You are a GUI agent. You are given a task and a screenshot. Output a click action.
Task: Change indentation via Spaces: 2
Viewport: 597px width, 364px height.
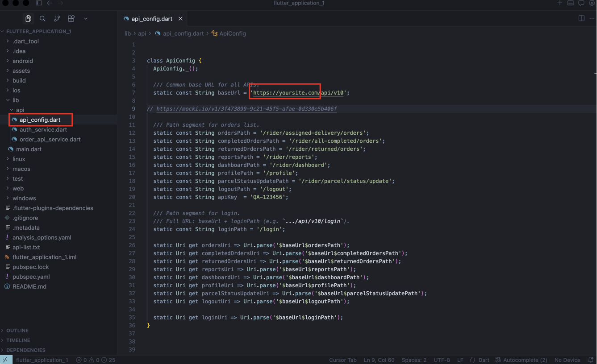pos(413,360)
